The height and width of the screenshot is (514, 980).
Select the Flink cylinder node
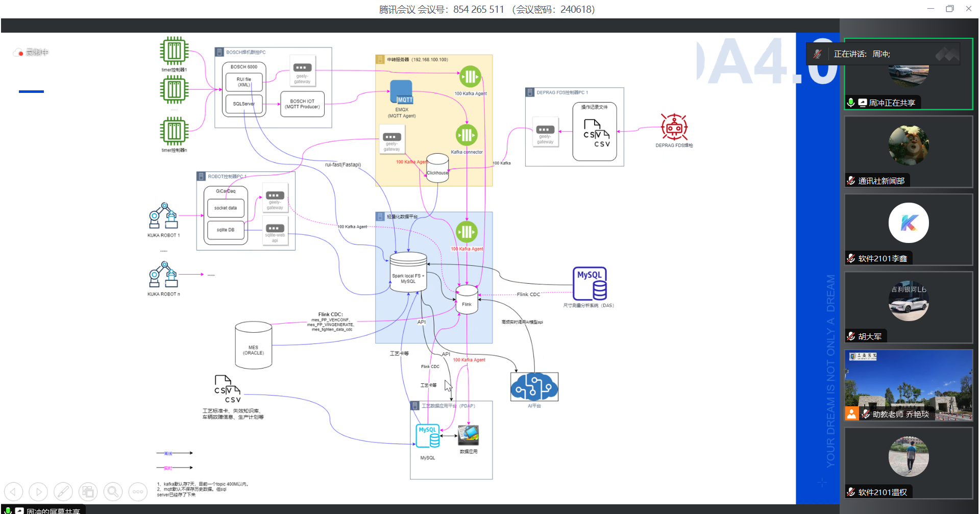click(467, 300)
